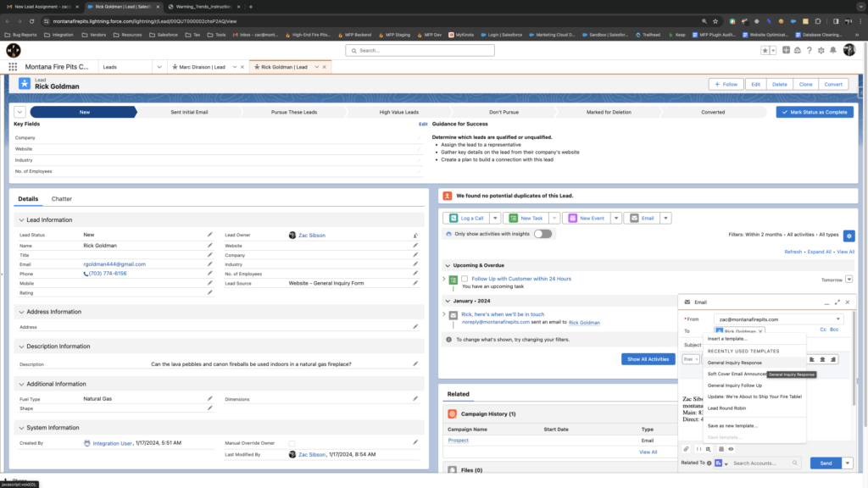Screen dimensions: 868x488
Task: Click the pencil icon next to Email field
Action: 210,264
